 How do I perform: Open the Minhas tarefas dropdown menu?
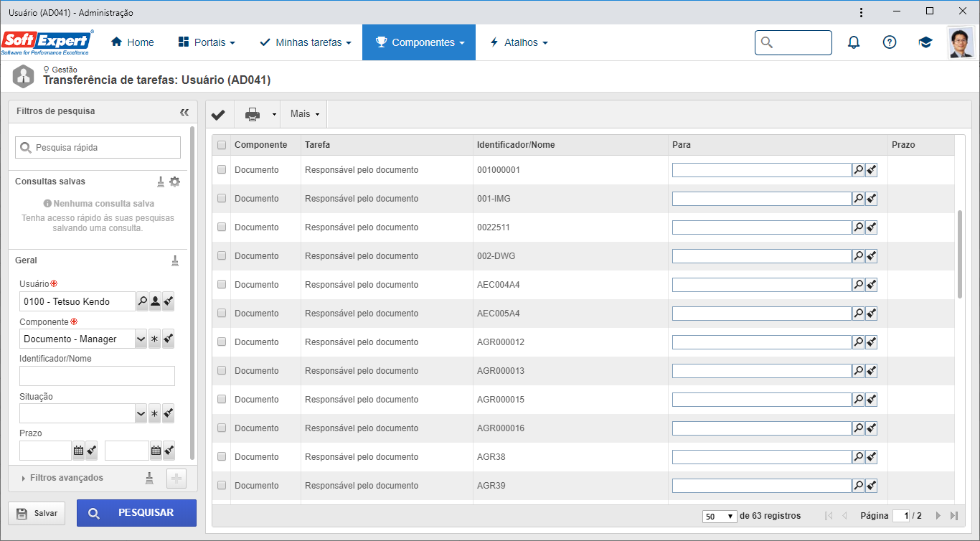click(x=305, y=42)
